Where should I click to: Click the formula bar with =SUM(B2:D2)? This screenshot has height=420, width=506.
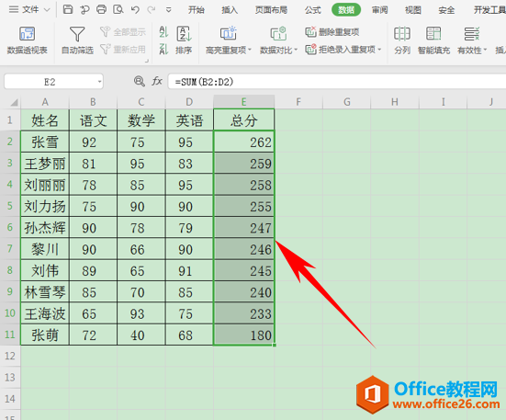pos(337,82)
